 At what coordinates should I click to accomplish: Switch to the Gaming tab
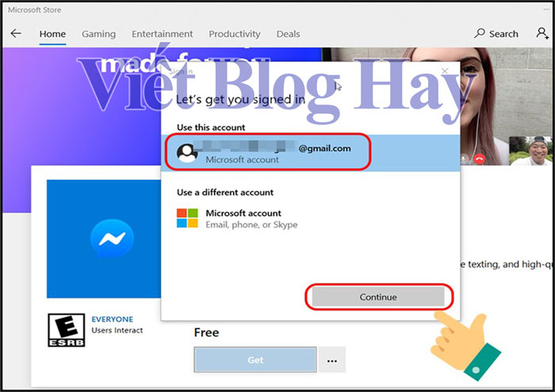pyautogui.click(x=99, y=34)
